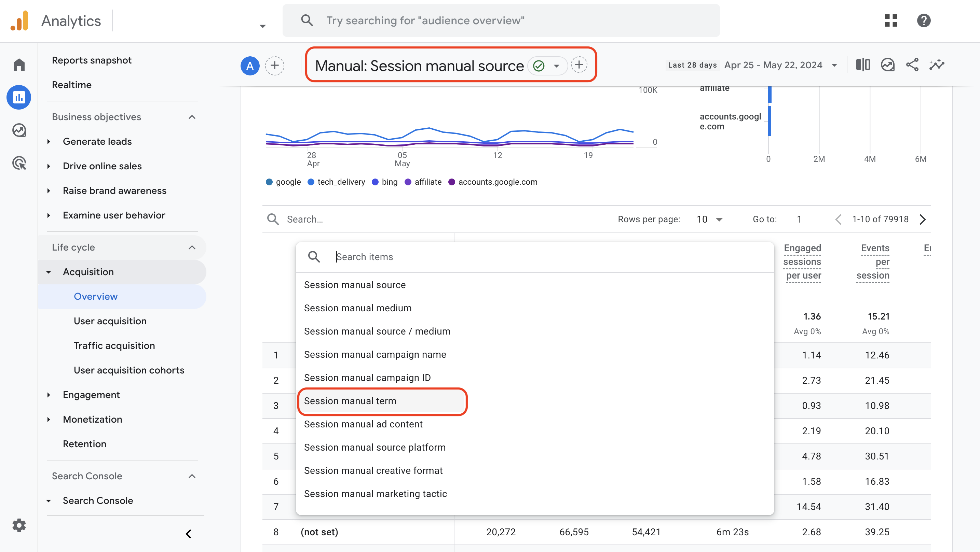Collapse the Business objectives section
Image resolution: width=980 pixels, height=552 pixels.
pyautogui.click(x=192, y=117)
